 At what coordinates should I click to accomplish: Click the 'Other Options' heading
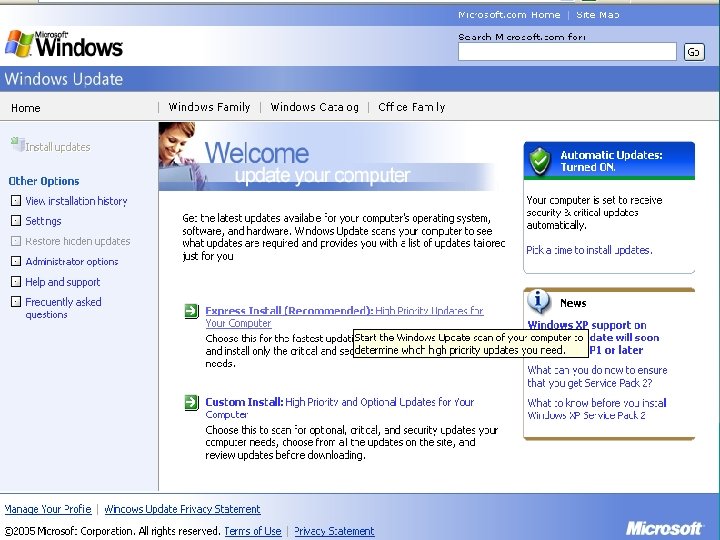click(44, 181)
